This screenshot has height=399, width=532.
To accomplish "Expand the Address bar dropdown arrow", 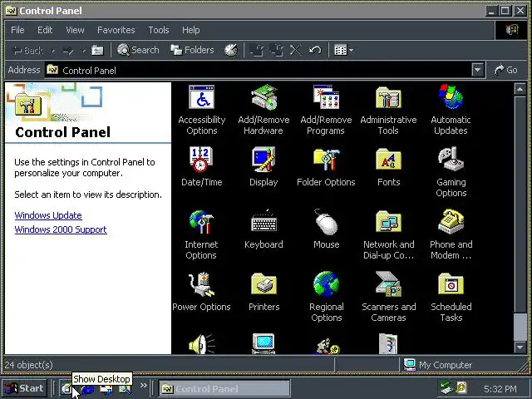I will tap(477, 70).
